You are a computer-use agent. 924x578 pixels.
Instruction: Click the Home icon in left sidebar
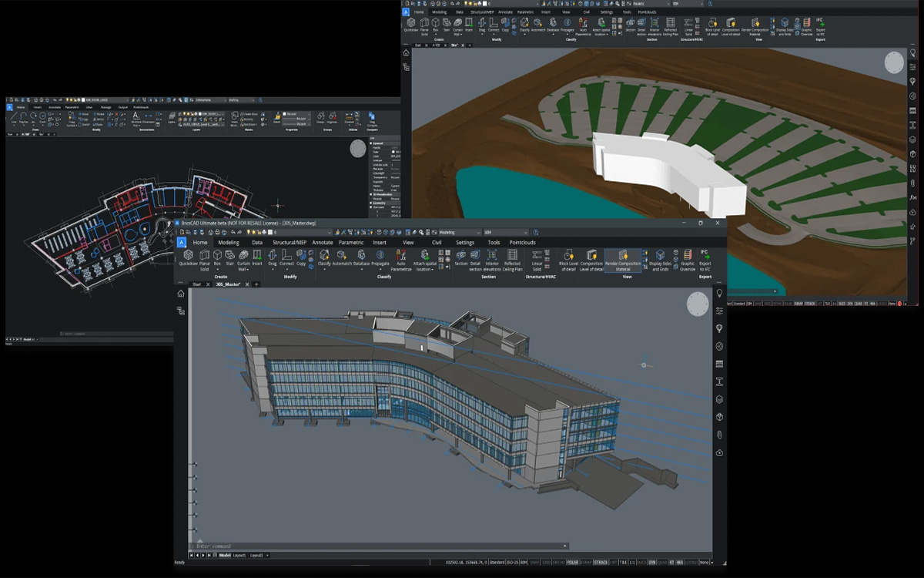coord(181,294)
